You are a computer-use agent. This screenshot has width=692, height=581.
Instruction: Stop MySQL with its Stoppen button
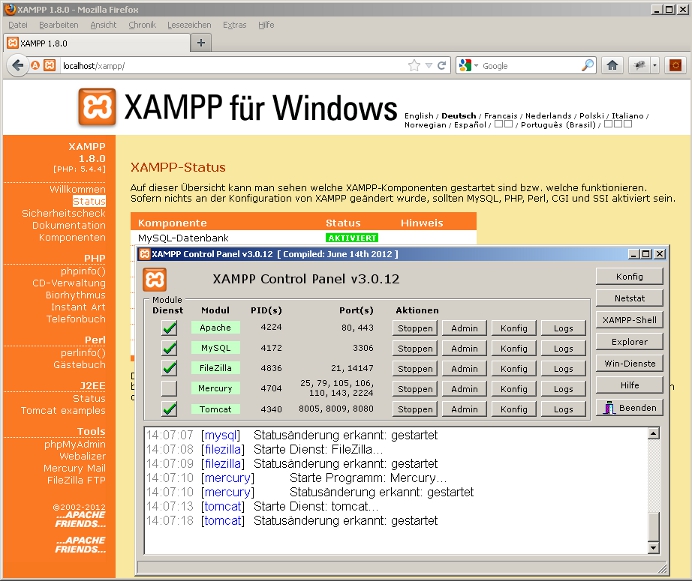click(415, 348)
